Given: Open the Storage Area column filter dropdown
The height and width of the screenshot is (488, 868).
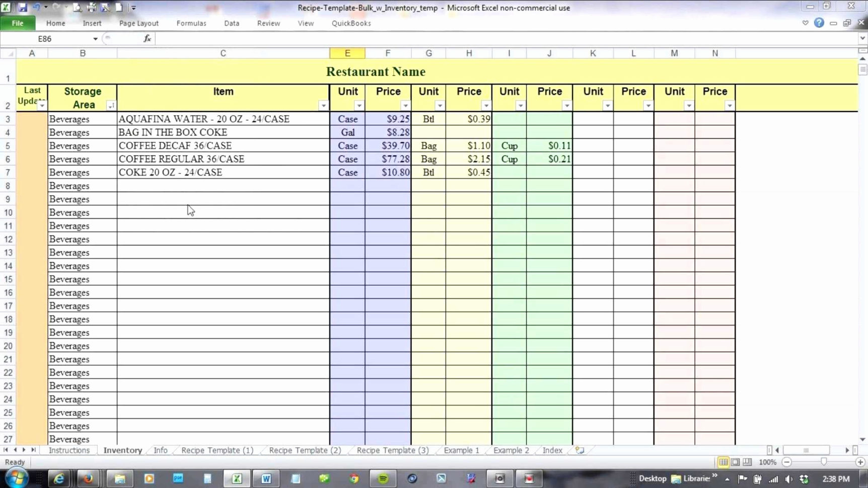Looking at the screenshot, I should pyautogui.click(x=111, y=106).
